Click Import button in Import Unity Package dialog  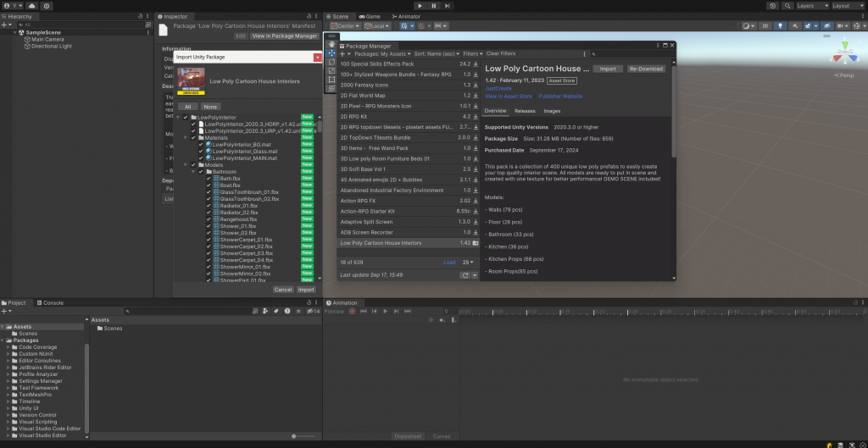tap(306, 290)
